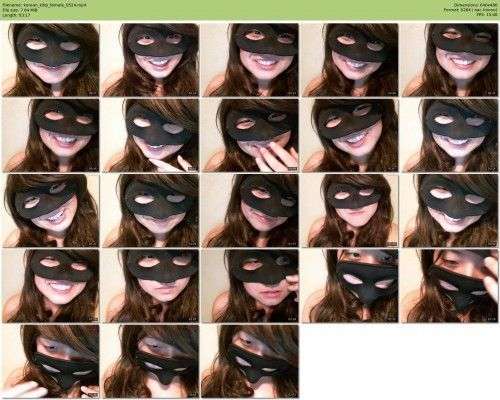Image resolution: width=500 pixels, height=400 pixels.
Task: Select the third thumbnail in the top row
Action: pos(250,60)
